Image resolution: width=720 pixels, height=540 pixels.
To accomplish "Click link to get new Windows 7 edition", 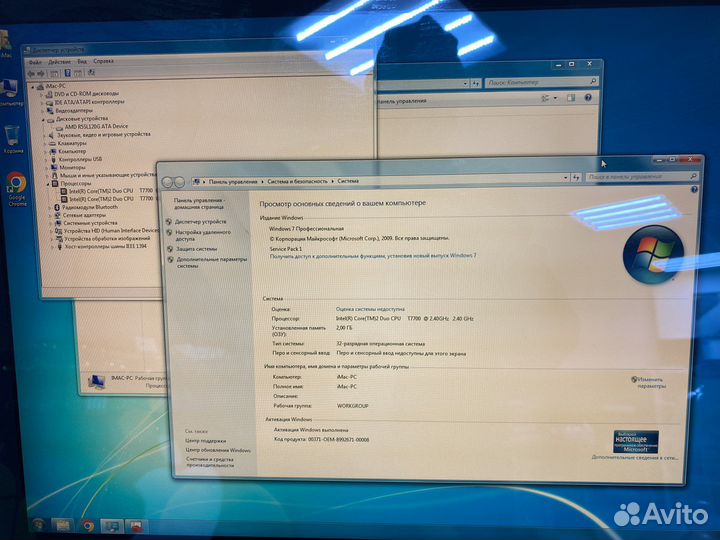I will pyautogui.click(x=373, y=256).
